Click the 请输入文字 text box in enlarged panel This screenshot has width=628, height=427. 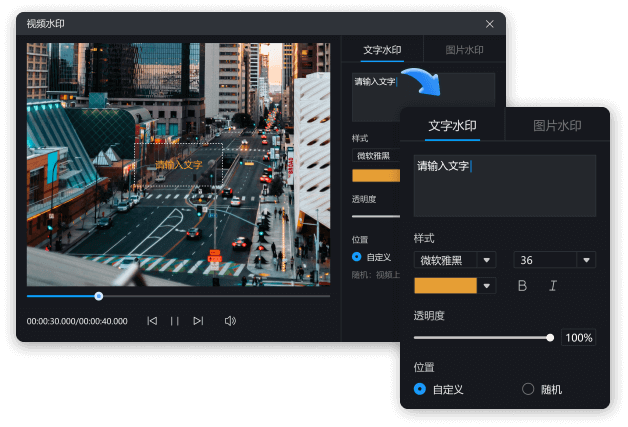(x=505, y=186)
